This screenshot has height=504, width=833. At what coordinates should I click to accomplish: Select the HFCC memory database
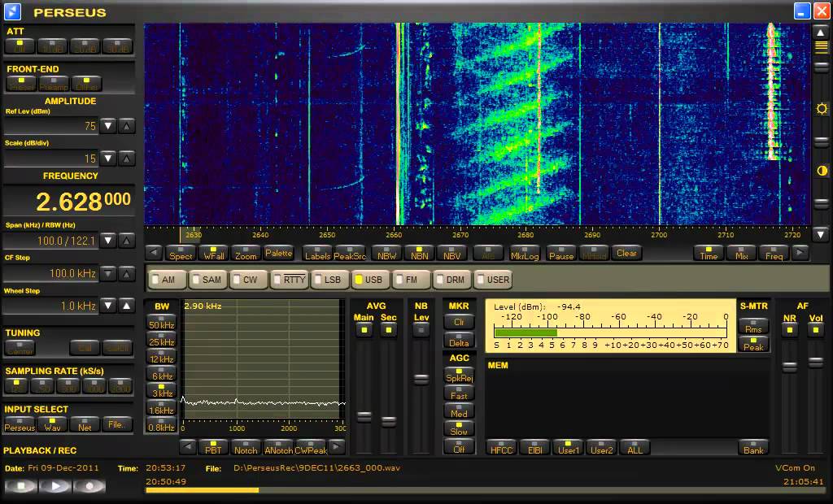(x=501, y=447)
